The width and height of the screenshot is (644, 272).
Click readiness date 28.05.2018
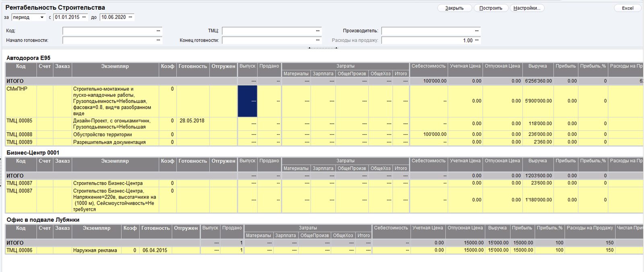(192, 121)
